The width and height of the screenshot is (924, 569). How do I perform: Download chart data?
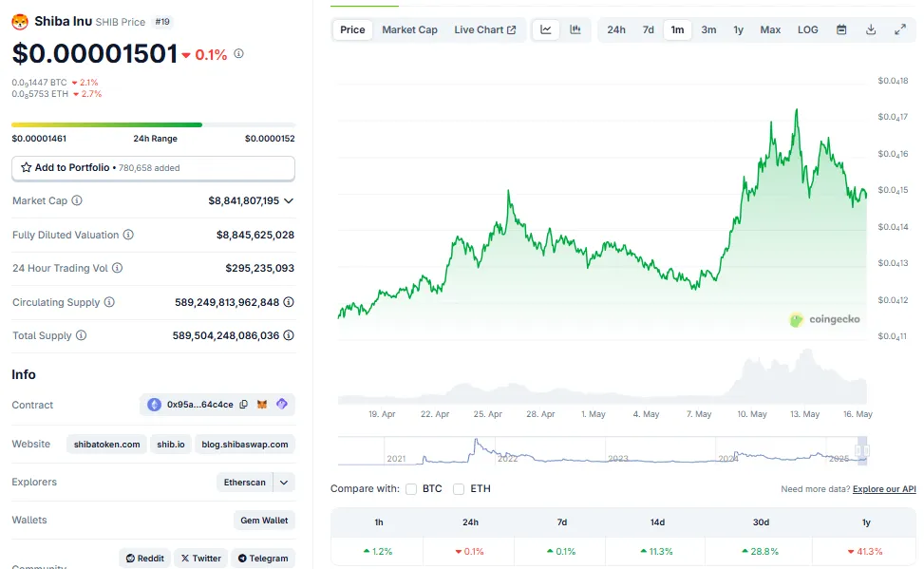point(871,29)
